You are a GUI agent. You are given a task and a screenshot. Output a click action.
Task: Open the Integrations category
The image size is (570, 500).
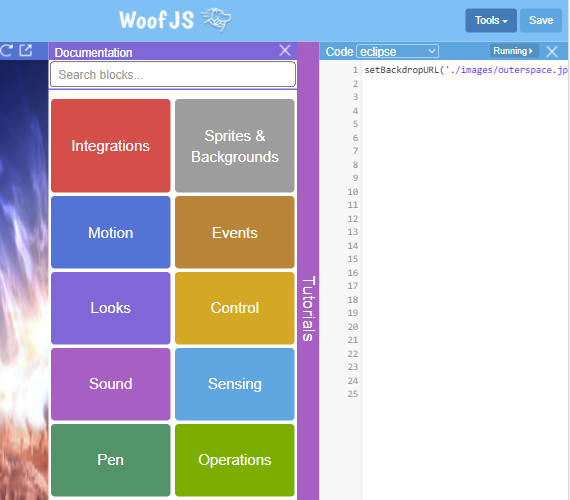(111, 145)
